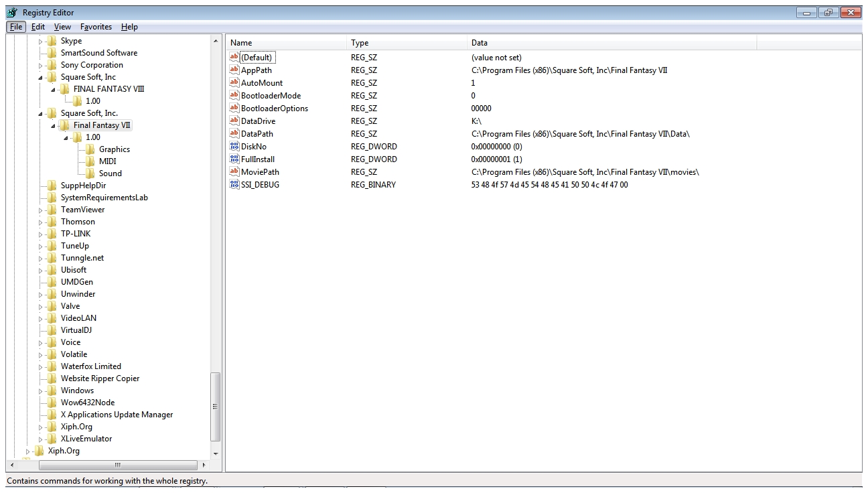Click the Registry Editor title bar icon

click(12, 12)
